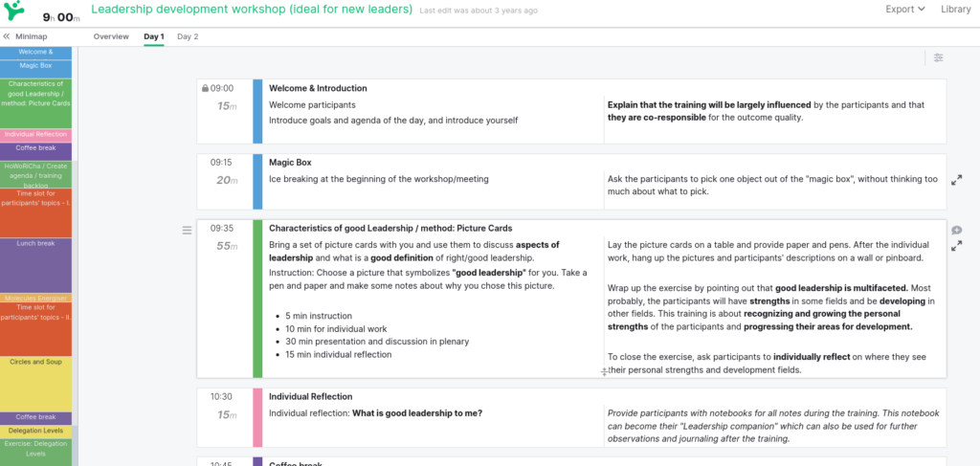Click the resize handle below Picture Cards notes
This screenshot has height=466, width=980.
(x=604, y=371)
